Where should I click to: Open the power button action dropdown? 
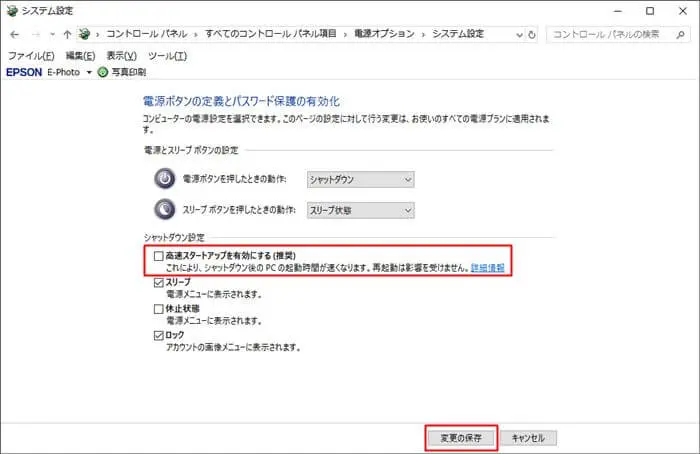[359, 179]
